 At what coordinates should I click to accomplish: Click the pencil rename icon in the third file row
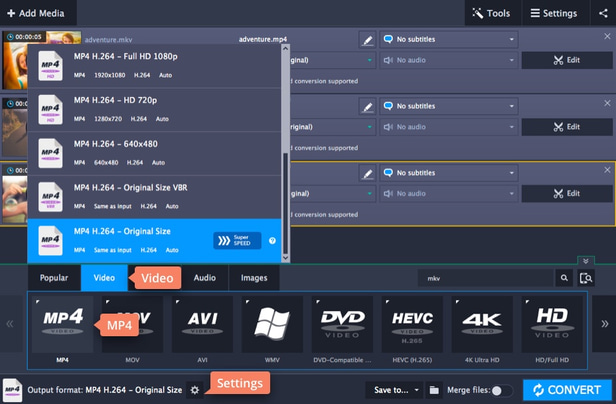tap(367, 173)
